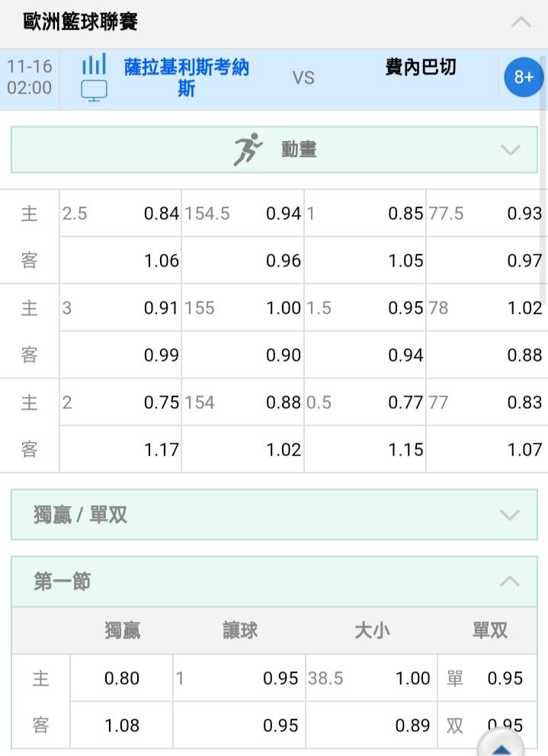
Task: Select away team 費內巴切 name
Action: 420,67
